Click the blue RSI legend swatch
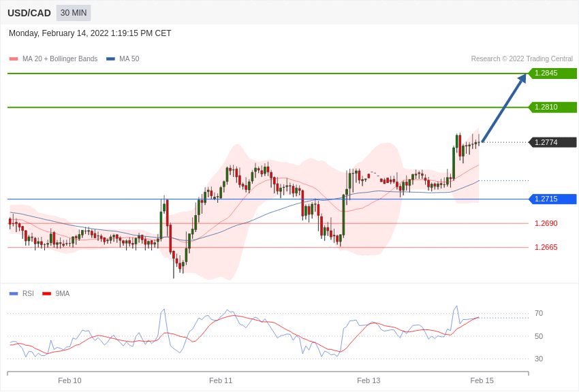 coord(14,293)
